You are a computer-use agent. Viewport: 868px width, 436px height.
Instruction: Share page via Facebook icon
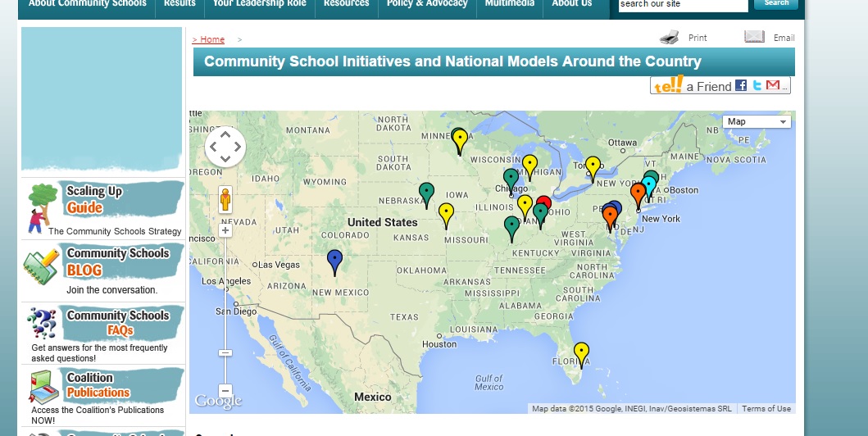point(741,85)
